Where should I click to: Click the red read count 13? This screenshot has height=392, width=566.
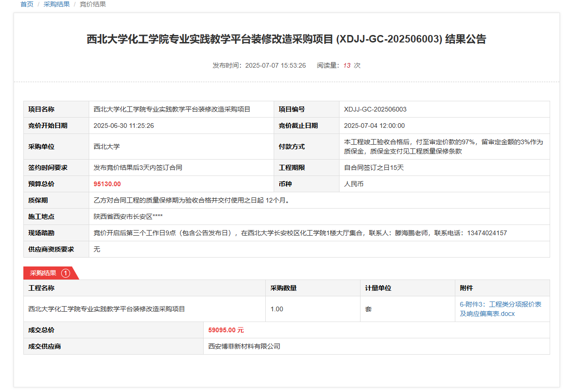pyautogui.click(x=347, y=65)
